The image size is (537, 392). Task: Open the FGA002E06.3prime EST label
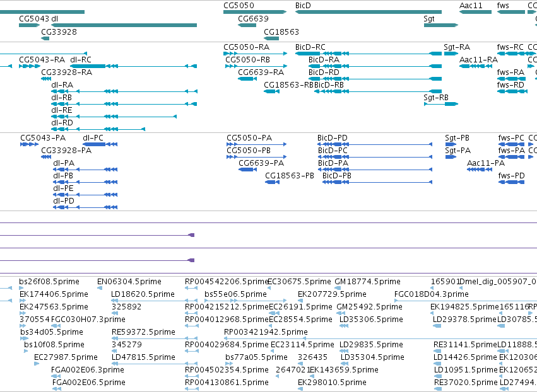click(87, 370)
